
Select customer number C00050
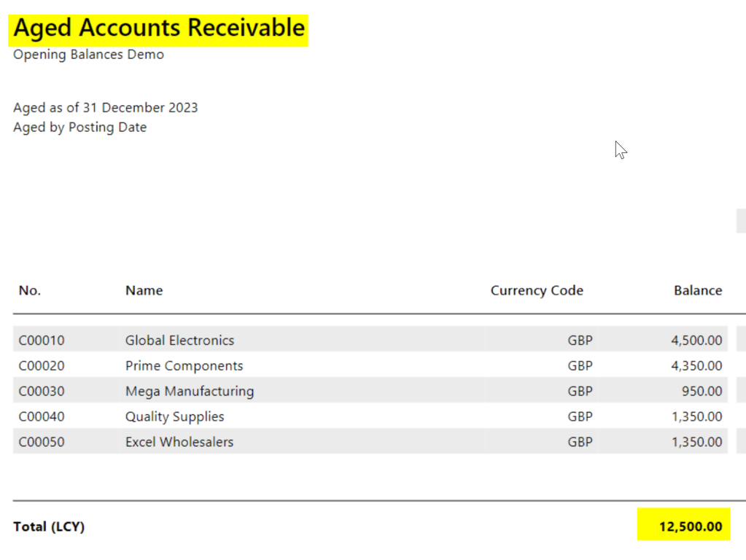[x=41, y=443]
